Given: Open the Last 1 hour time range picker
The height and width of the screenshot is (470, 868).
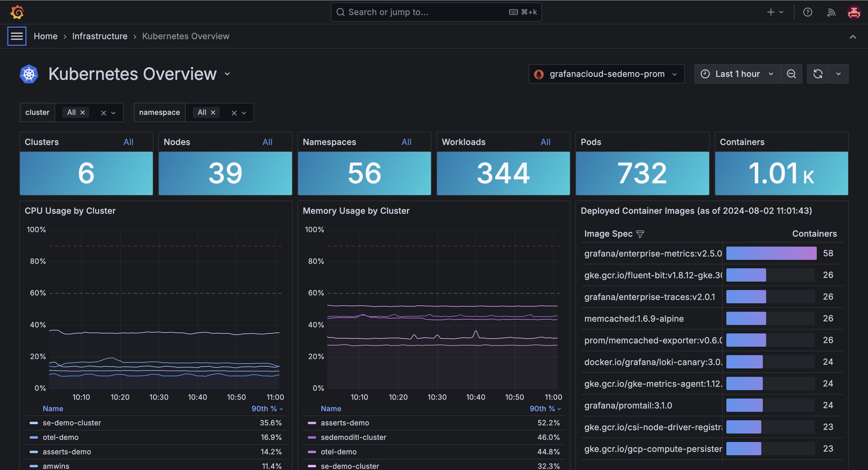Looking at the screenshot, I should pos(737,74).
